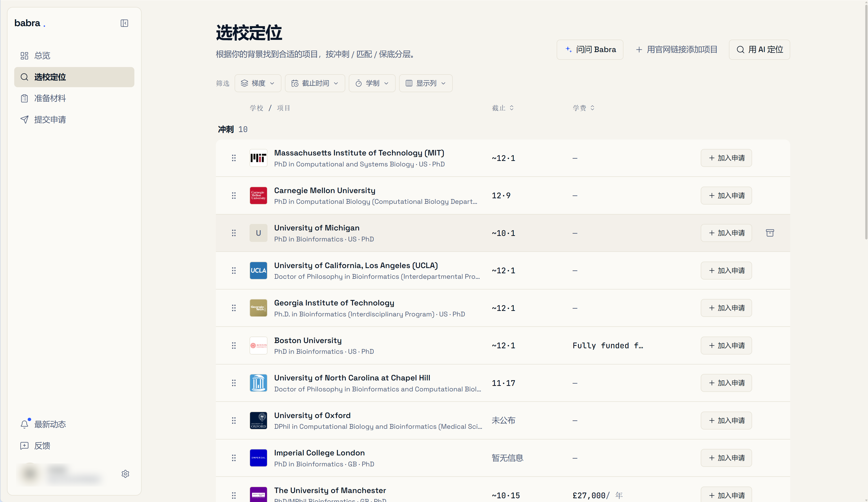Click Oxford's 未公布 deadline

[x=504, y=420]
